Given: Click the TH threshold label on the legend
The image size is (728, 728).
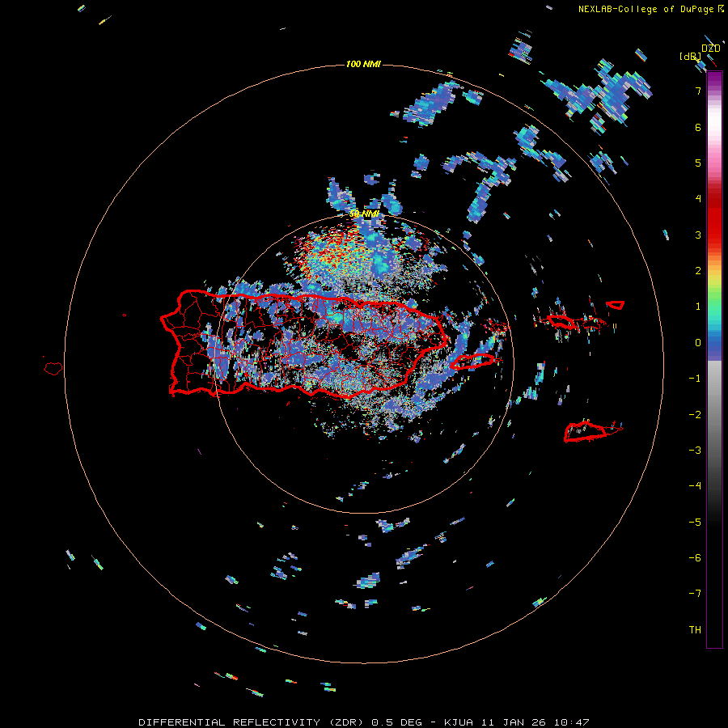Looking at the screenshot, I should [x=695, y=629].
